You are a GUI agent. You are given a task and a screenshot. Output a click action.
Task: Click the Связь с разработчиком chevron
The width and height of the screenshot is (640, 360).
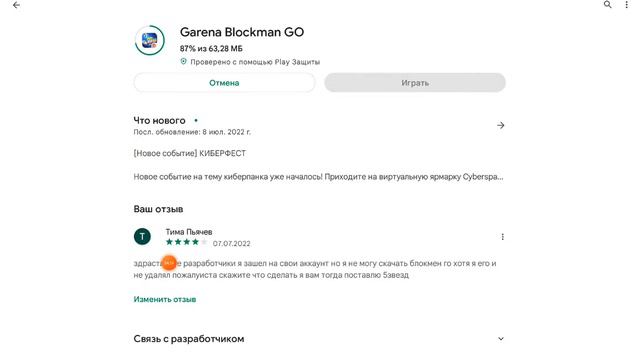(x=501, y=339)
